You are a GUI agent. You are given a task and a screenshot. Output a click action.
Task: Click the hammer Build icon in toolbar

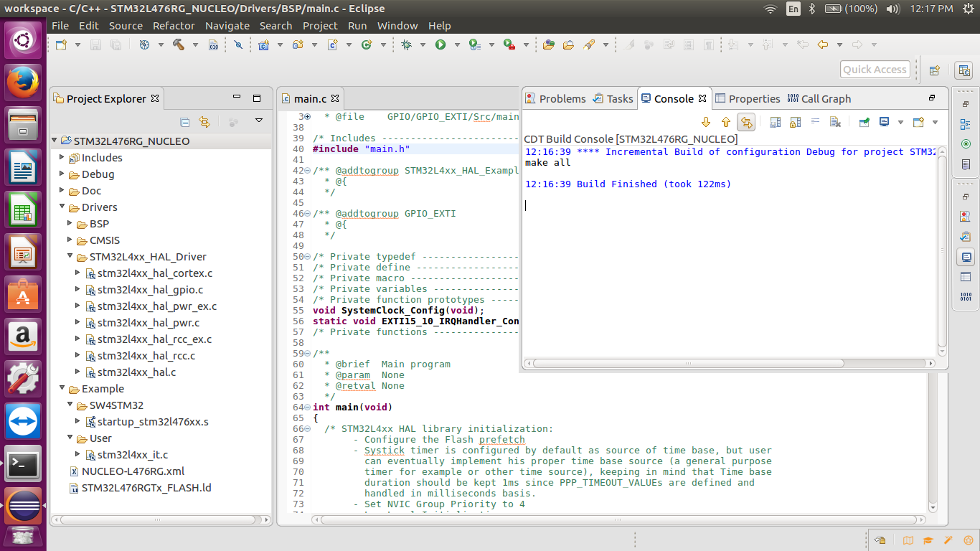click(178, 44)
